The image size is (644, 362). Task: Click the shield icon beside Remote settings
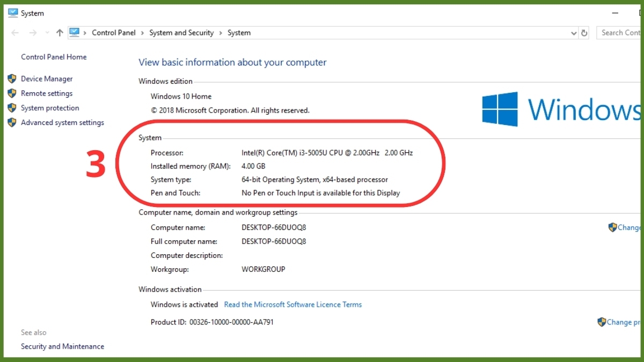pos(12,93)
